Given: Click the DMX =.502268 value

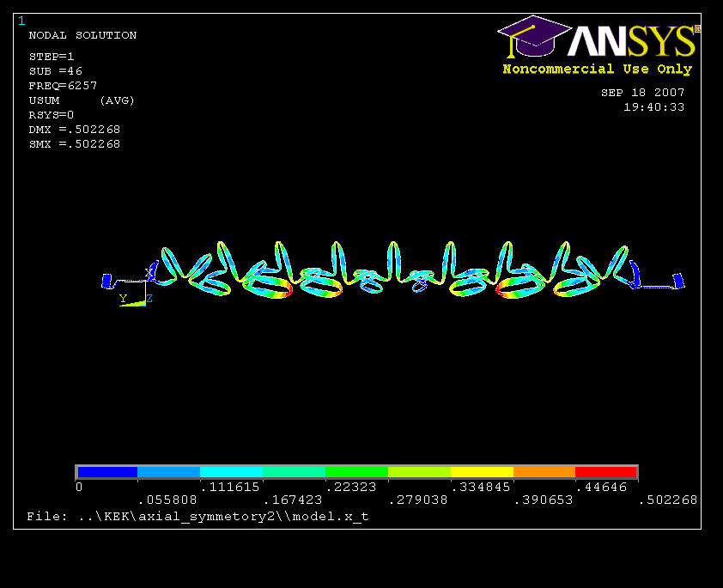Looking at the screenshot, I should tap(74, 130).
